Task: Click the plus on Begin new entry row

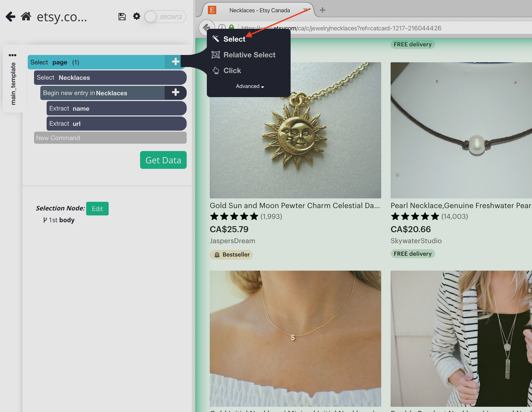Action: 175,92
